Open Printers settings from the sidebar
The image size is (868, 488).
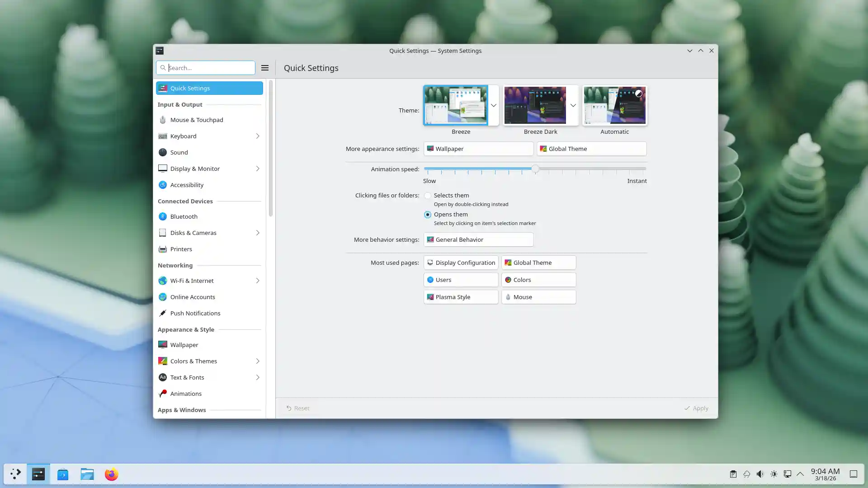181,249
